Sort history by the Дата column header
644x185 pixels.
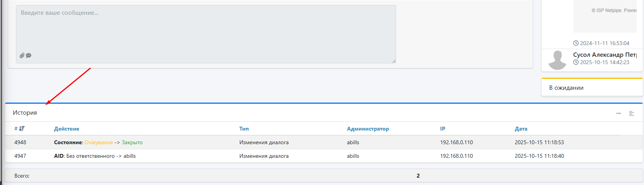click(521, 129)
